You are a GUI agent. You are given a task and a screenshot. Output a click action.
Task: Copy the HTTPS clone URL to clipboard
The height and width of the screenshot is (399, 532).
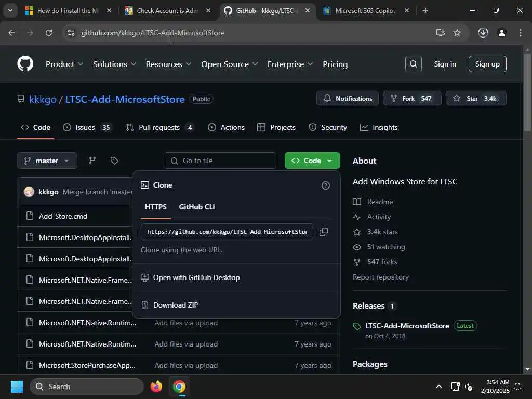[324, 232]
